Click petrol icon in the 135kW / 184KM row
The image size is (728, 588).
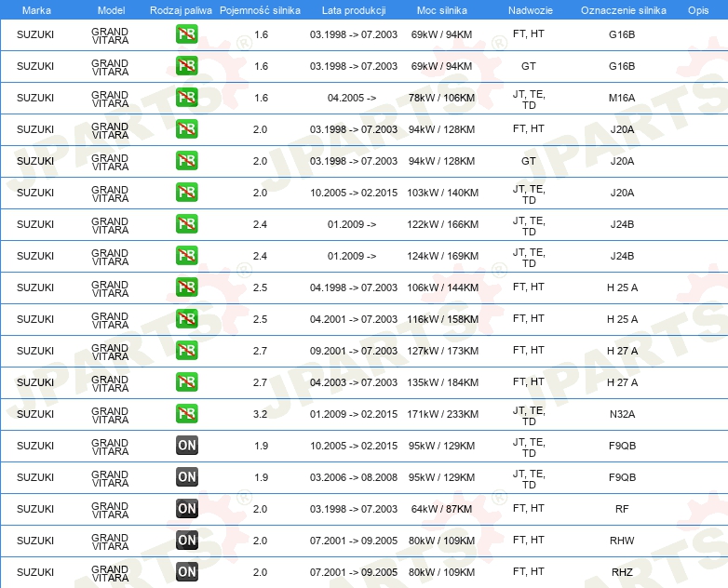[186, 382]
